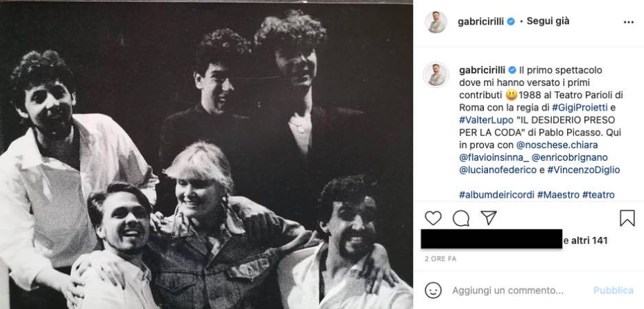This screenshot has width=644, height=309.
Task: Save the post with the bookmark icon
Action: 627,218
